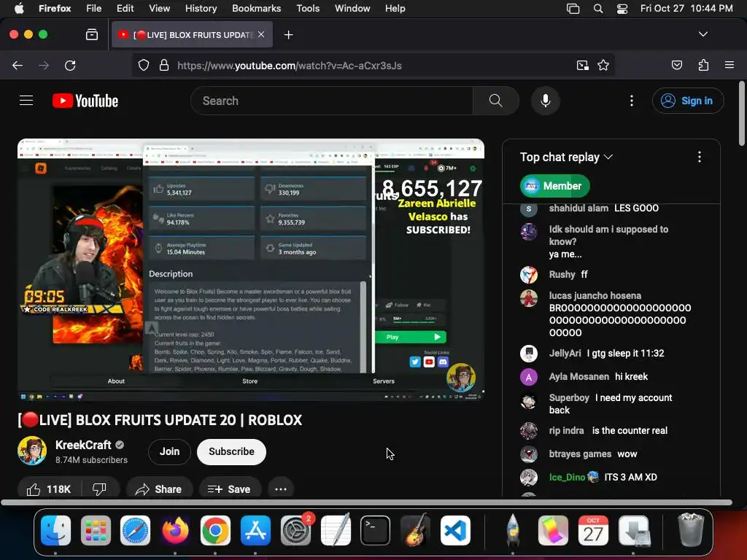Save page to Pocket
The width and height of the screenshot is (747, 560).
click(x=676, y=65)
